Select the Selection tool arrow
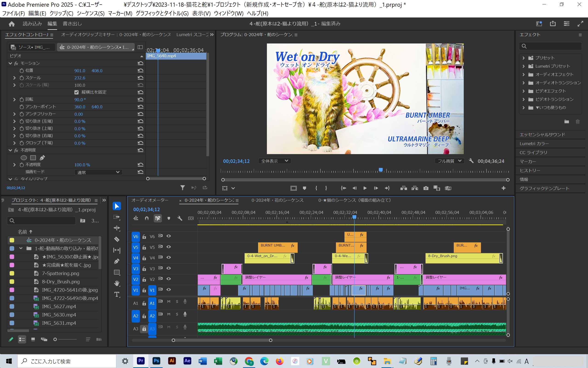The width and height of the screenshot is (588, 368). tap(117, 206)
